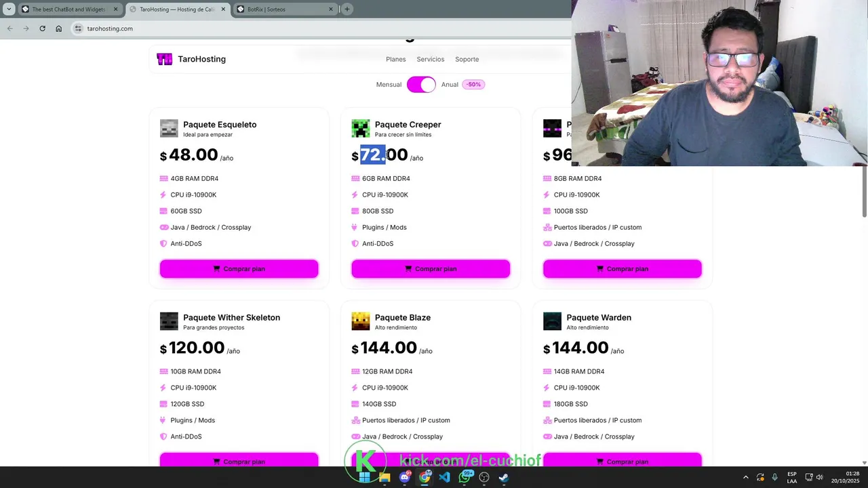This screenshot has height=488, width=868.
Task: Click '80GB SSD' feature text
Action: [x=378, y=211]
